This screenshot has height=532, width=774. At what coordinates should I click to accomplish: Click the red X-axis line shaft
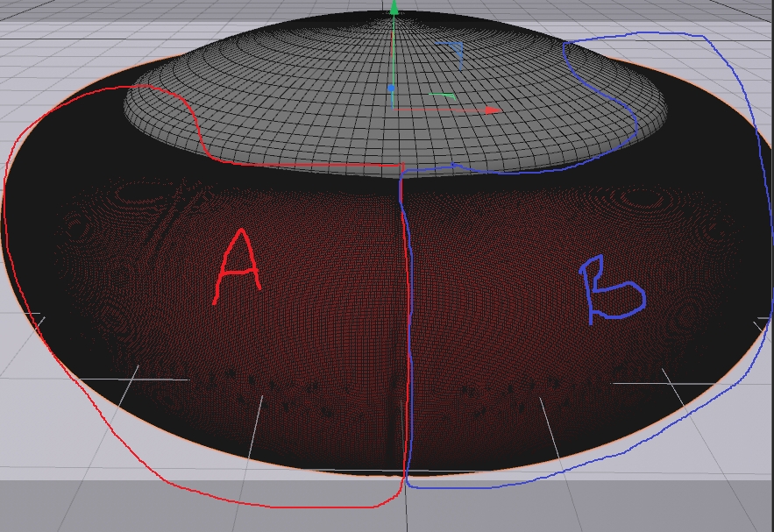coord(438,110)
